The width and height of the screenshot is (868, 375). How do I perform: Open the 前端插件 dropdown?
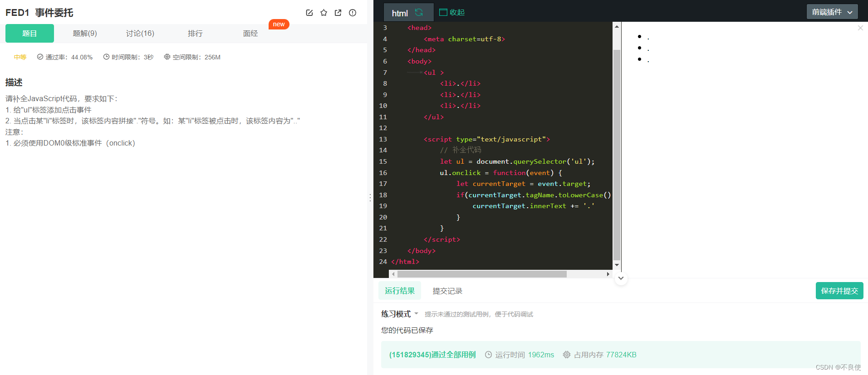832,12
